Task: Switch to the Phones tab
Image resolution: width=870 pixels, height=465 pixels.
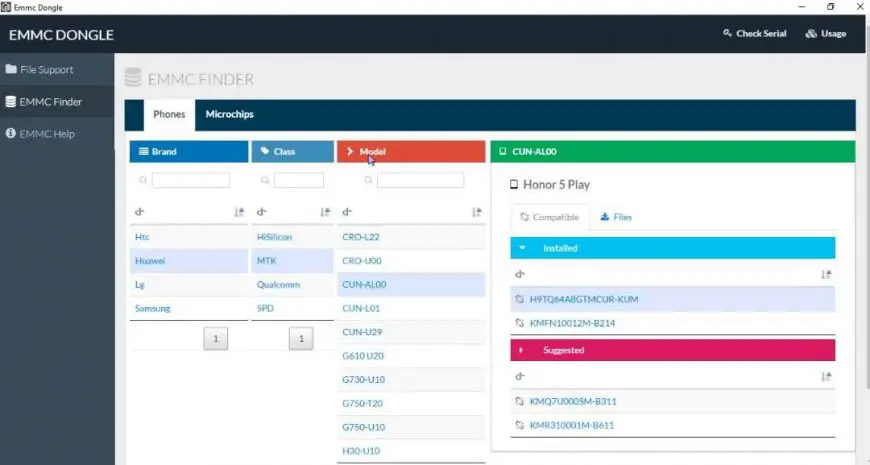Action: point(169,114)
